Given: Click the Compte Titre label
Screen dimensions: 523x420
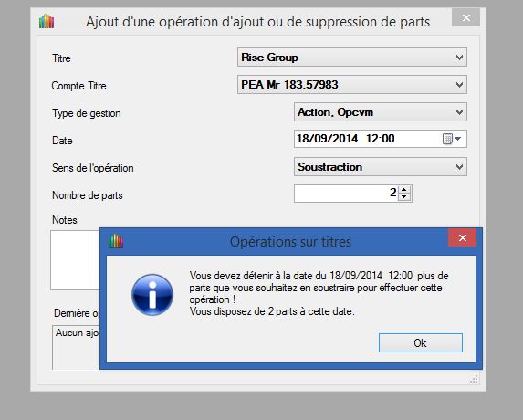Looking at the screenshot, I should (79, 86).
